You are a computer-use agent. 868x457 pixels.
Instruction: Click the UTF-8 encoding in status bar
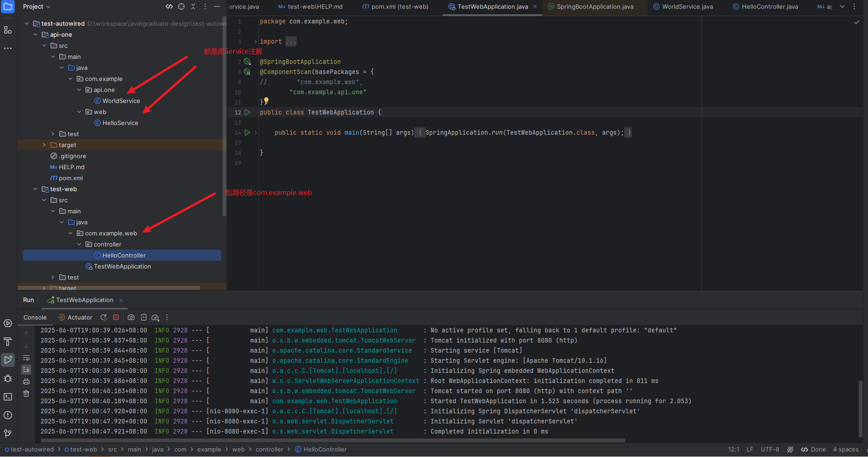pyautogui.click(x=770, y=450)
